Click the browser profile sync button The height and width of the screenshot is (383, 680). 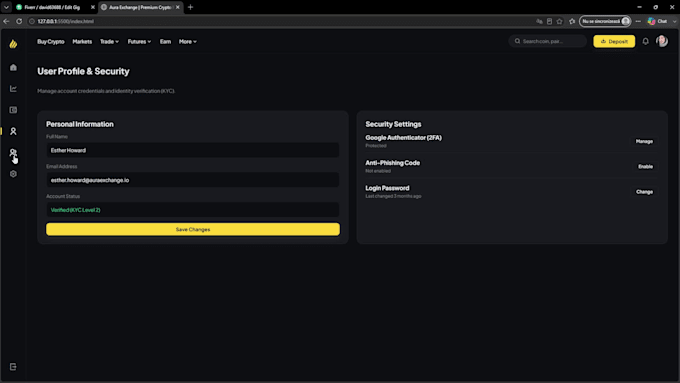click(605, 21)
